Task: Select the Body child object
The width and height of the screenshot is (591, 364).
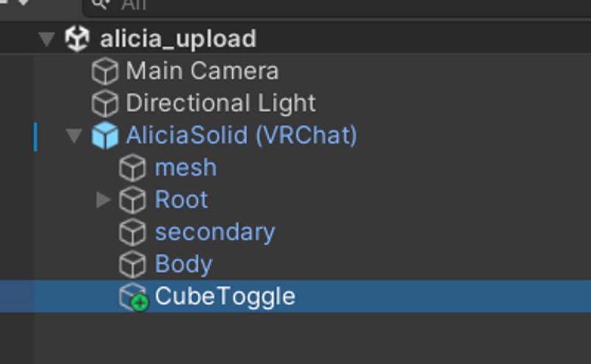Action: (x=183, y=264)
